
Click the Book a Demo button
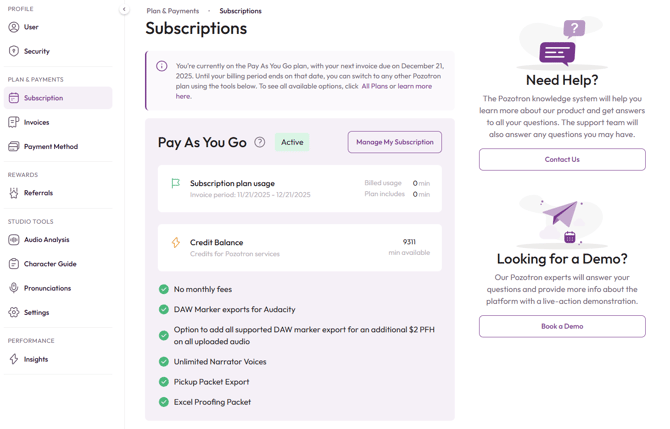click(x=561, y=326)
